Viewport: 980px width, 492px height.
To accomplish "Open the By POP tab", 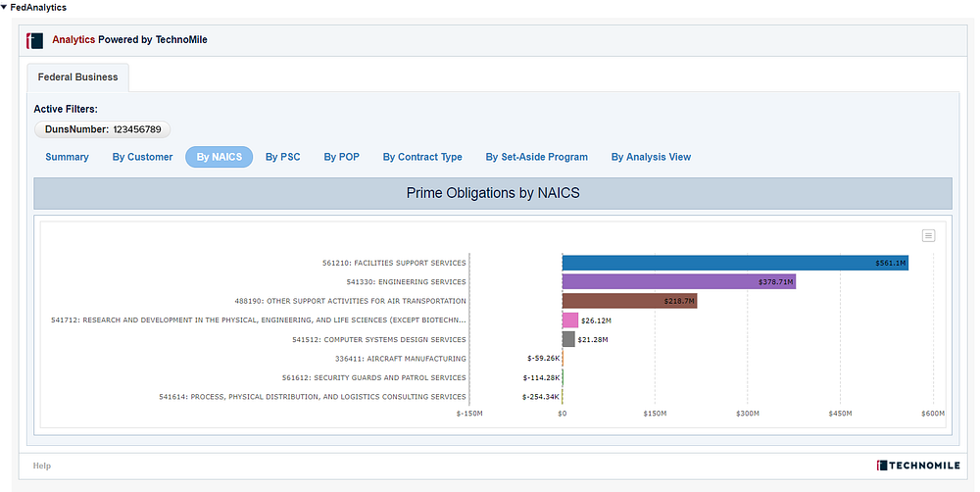I will [341, 157].
